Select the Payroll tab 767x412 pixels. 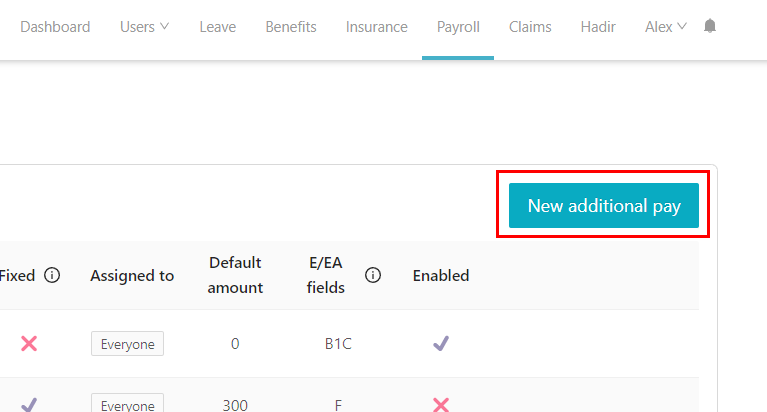coord(458,26)
